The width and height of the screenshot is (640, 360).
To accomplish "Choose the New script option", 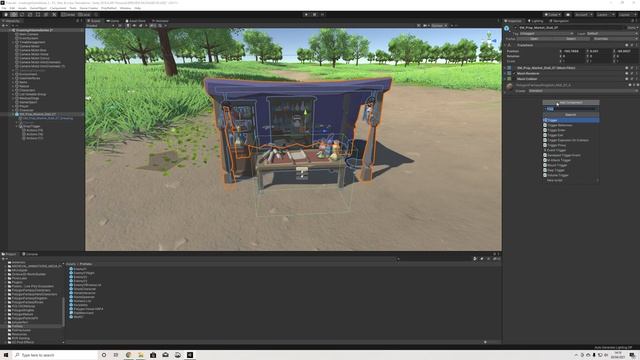I will pos(571,180).
